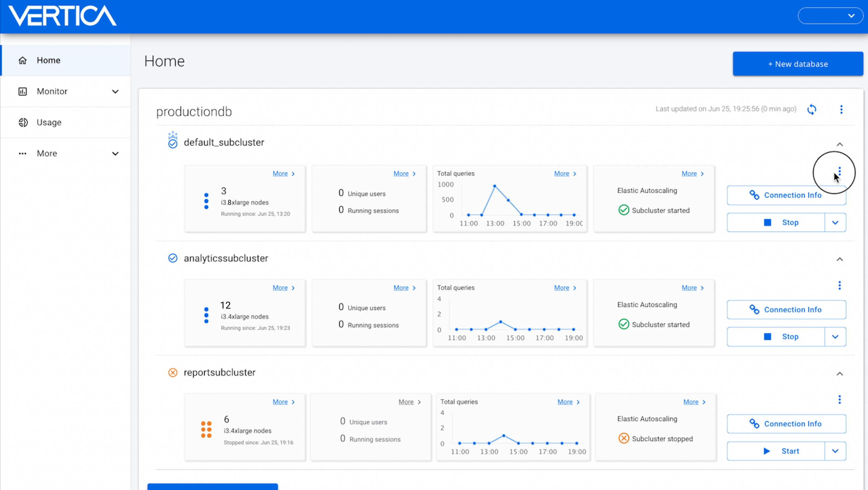Image resolution: width=868 pixels, height=490 pixels.
Task: Click the refresh icon next to last updated
Action: tap(812, 110)
